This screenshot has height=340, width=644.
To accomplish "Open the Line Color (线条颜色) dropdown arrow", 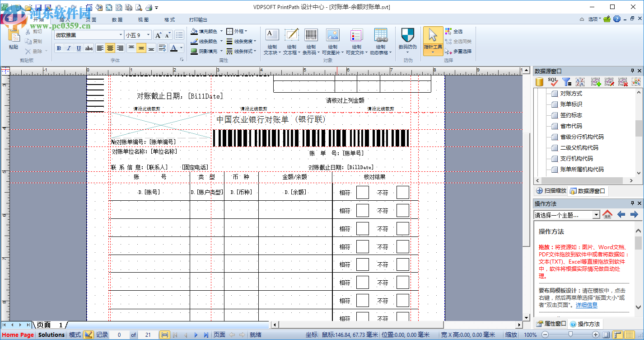I will [221, 41].
